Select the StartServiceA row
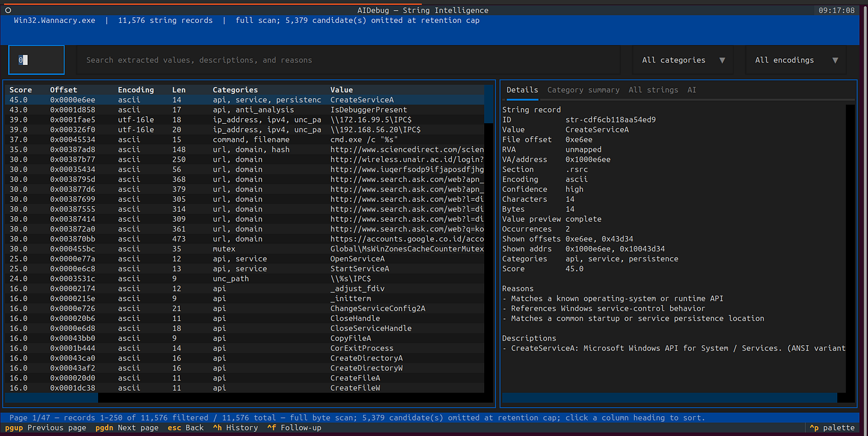The image size is (868, 436). pyautogui.click(x=245, y=269)
